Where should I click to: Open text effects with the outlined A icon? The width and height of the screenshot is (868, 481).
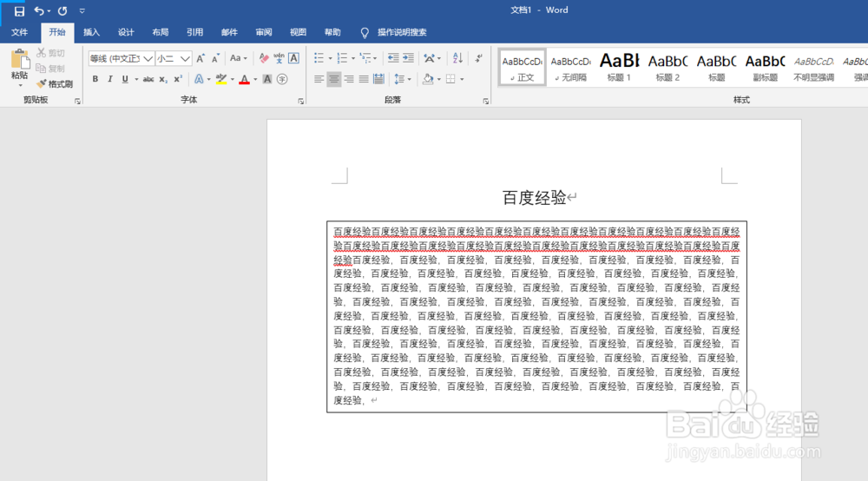(x=199, y=79)
